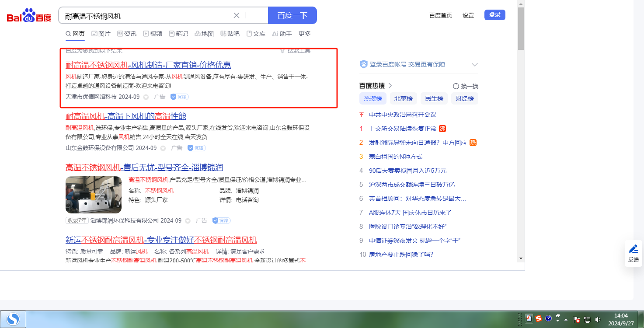
Task: Click the 换一换 refresh icon
Action: point(456,86)
